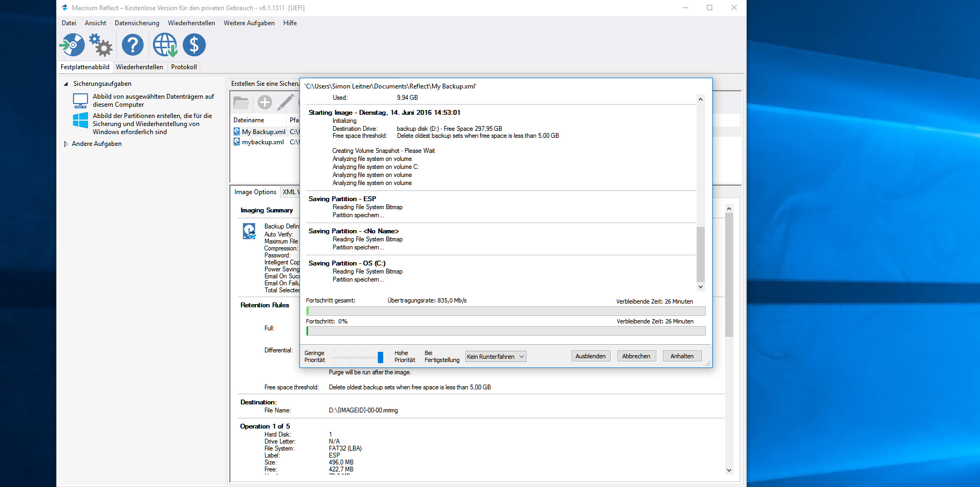Image resolution: width=980 pixels, height=487 pixels.
Task: Switch to the Festplattenabbild tab
Action: (85, 67)
